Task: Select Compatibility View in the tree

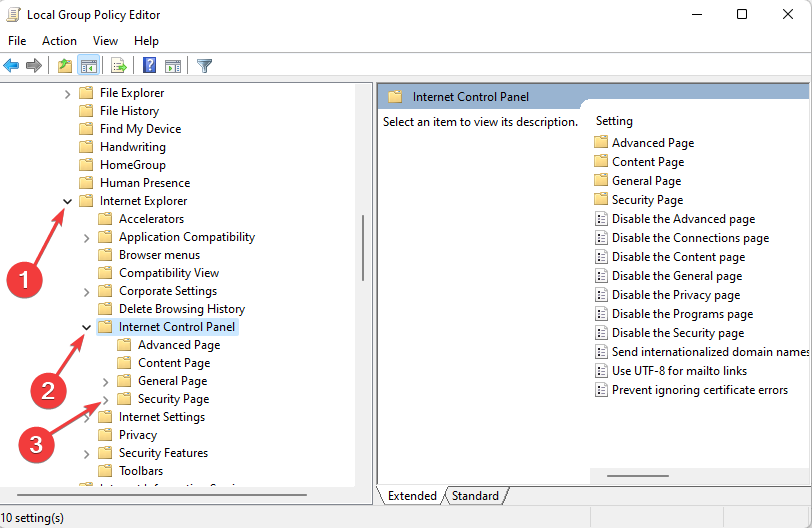Action: pyautogui.click(x=169, y=273)
